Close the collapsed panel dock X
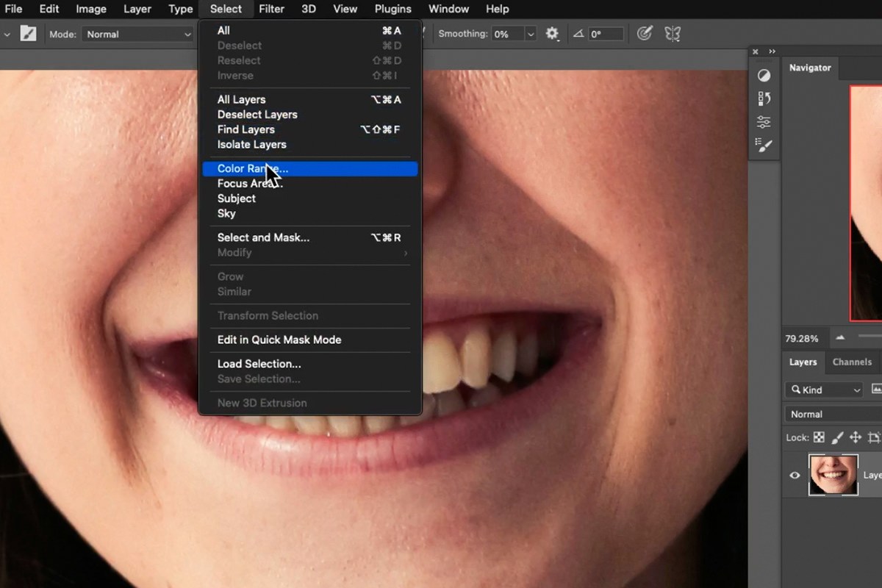 pos(756,51)
